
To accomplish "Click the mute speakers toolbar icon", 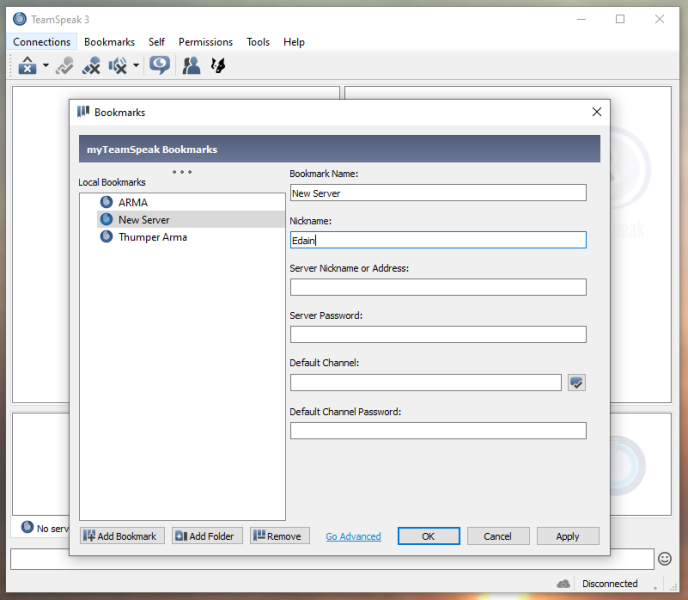I will 117,66.
